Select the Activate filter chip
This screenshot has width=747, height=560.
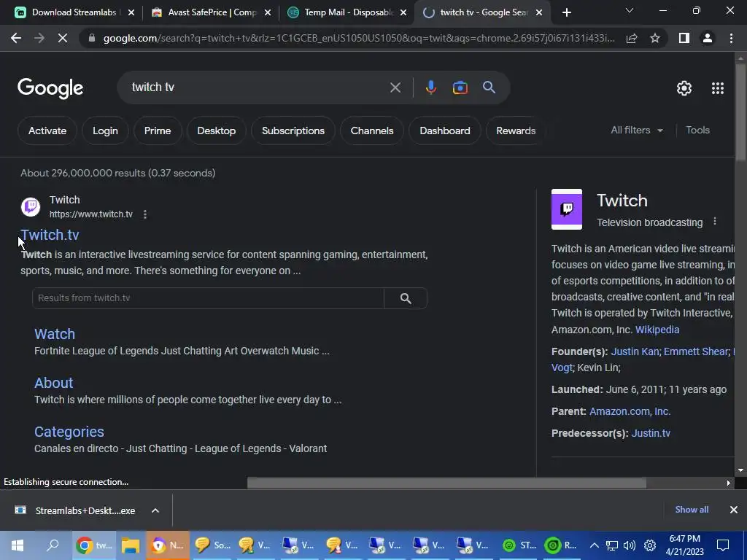tap(47, 131)
